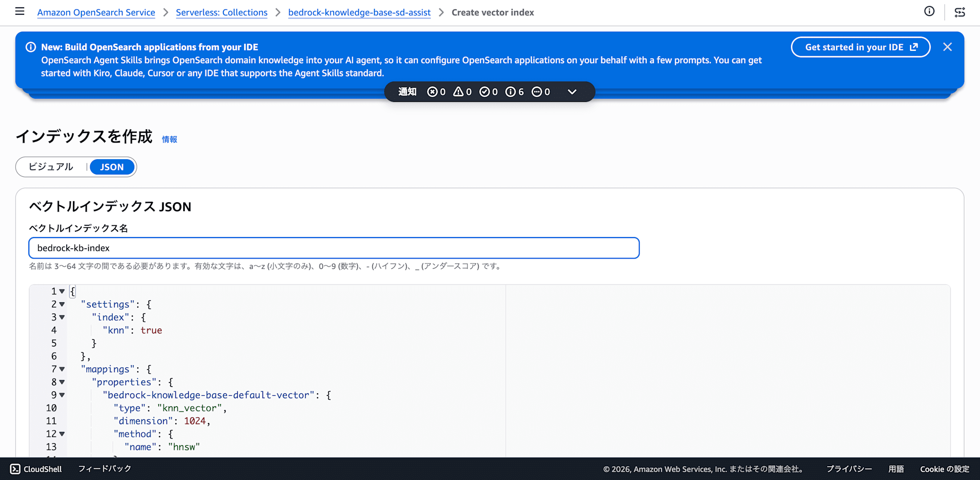Focus the vector index name input field
The image size is (980, 480).
(334, 248)
